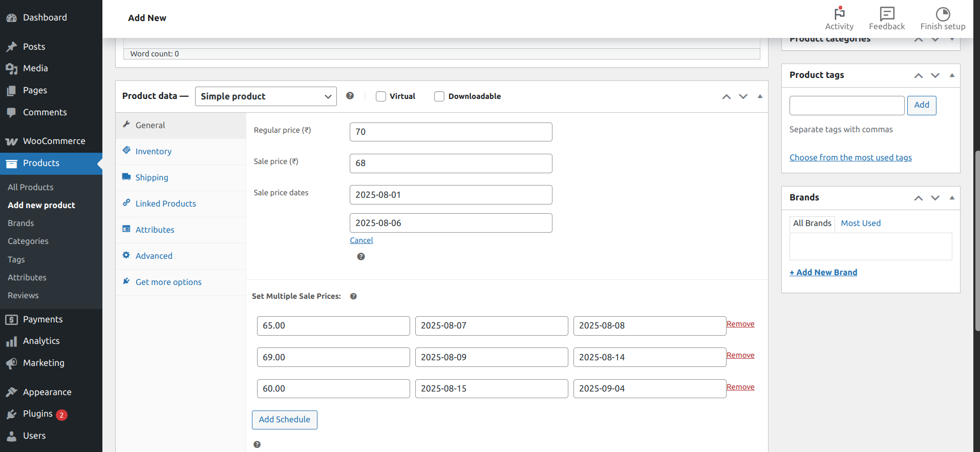This screenshot has width=980, height=452.
Task: Click Cancel link under sale dates
Action: (x=361, y=240)
